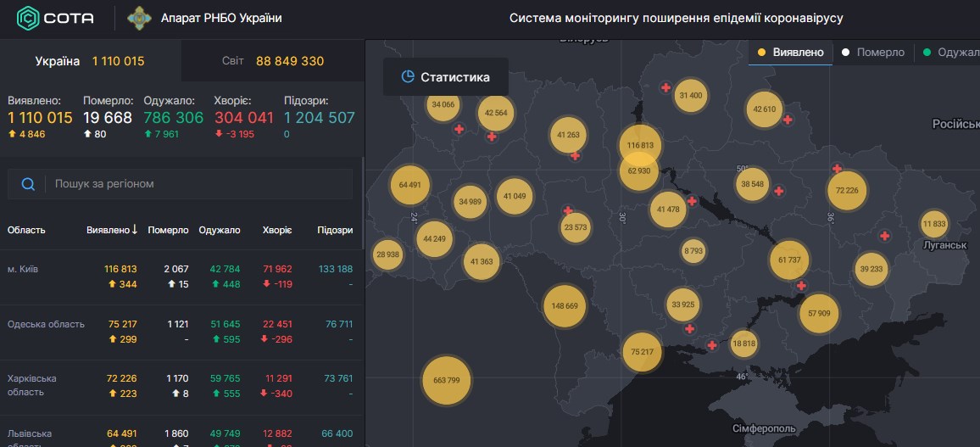Open the Харківська область region row
Screen dimensions: 980x447
pyautogui.click(x=181, y=387)
